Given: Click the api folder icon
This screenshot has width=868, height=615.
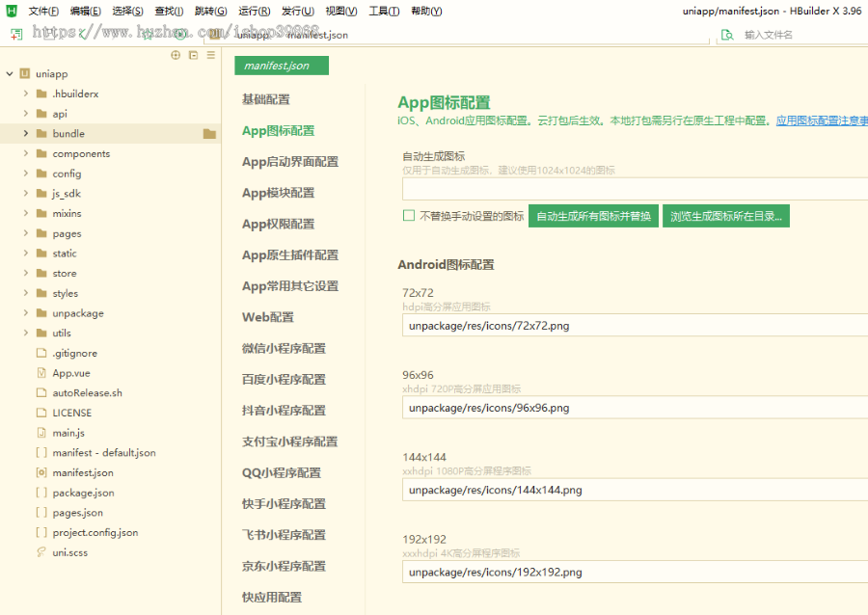Looking at the screenshot, I should pyautogui.click(x=41, y=114).
